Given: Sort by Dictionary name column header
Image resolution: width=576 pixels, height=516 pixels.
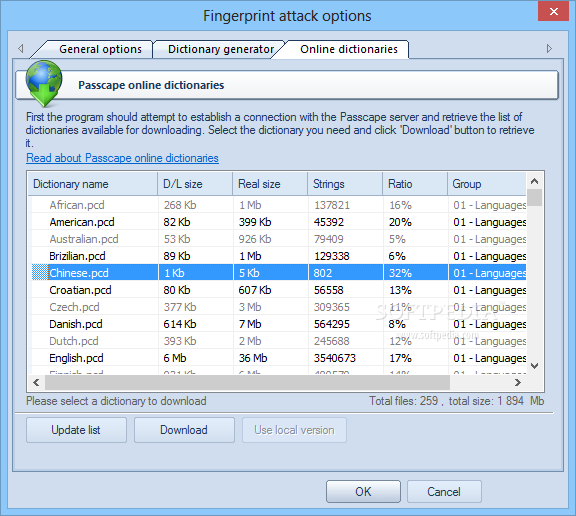Looking at the screenshot, I should [x=93, y=184].
